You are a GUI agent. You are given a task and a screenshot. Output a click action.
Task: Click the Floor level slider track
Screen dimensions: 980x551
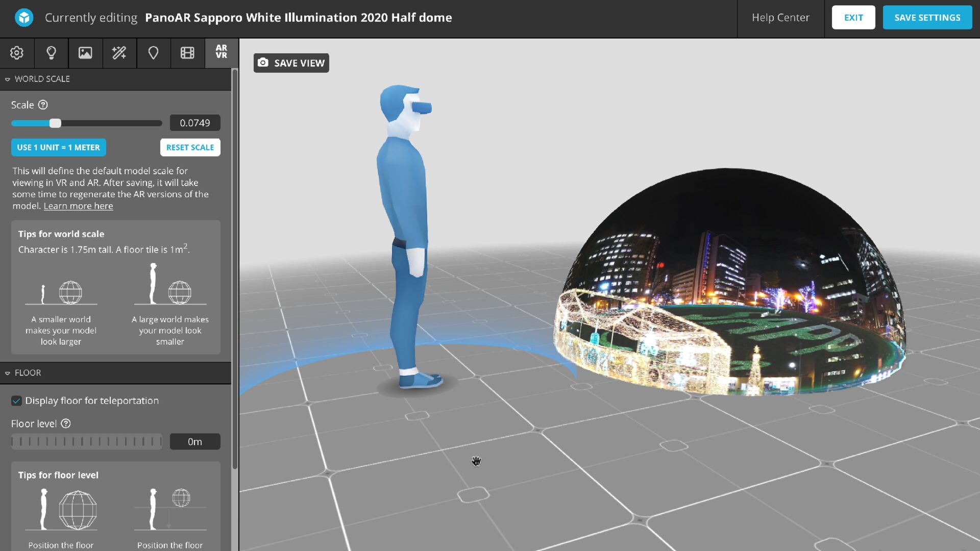coord(86,441)
